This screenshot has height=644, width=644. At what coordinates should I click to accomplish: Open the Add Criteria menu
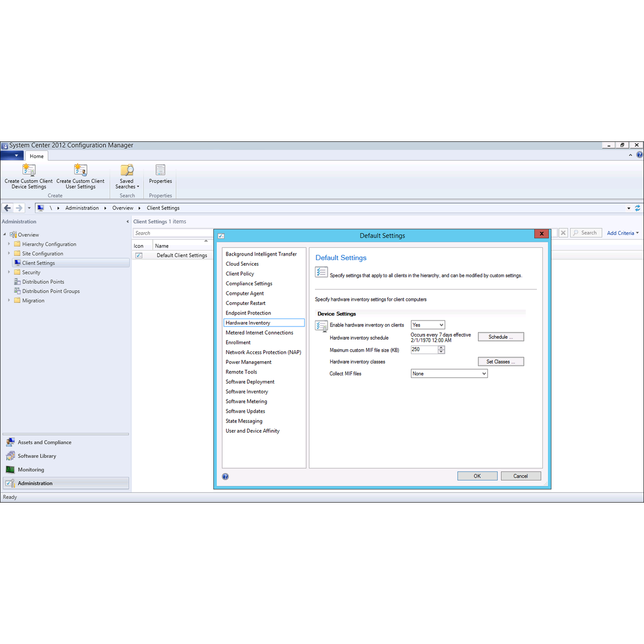pyautogui.click(x=622, y=232)
